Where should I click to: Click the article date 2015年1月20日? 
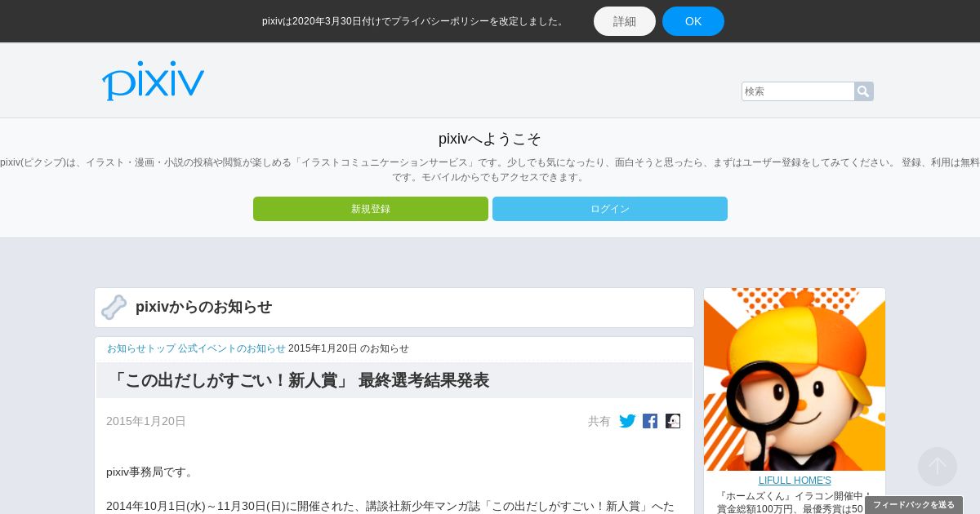(x=146, y=421)
